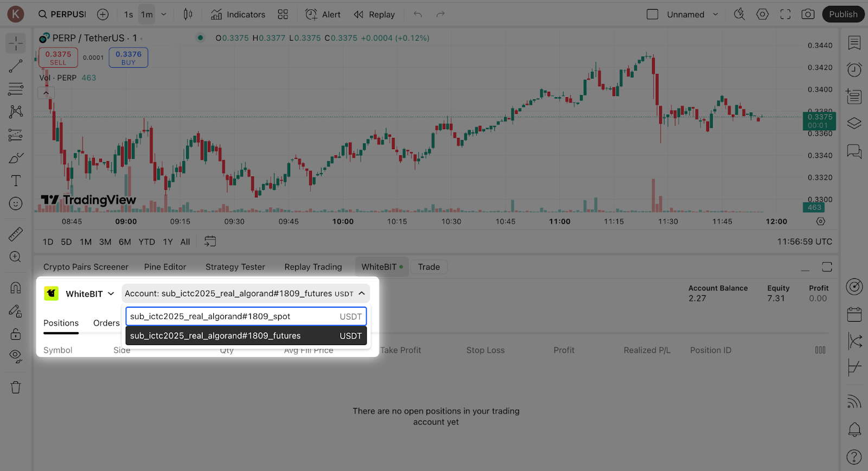Open the patterns tool group
The height and width of the screenshot is (471, 868).
(x=16, y=112)
